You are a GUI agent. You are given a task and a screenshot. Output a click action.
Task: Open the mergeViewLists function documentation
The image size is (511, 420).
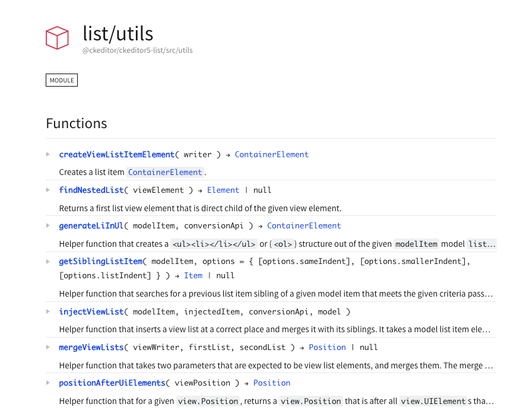pyautogui.click(x=91, y=346)
